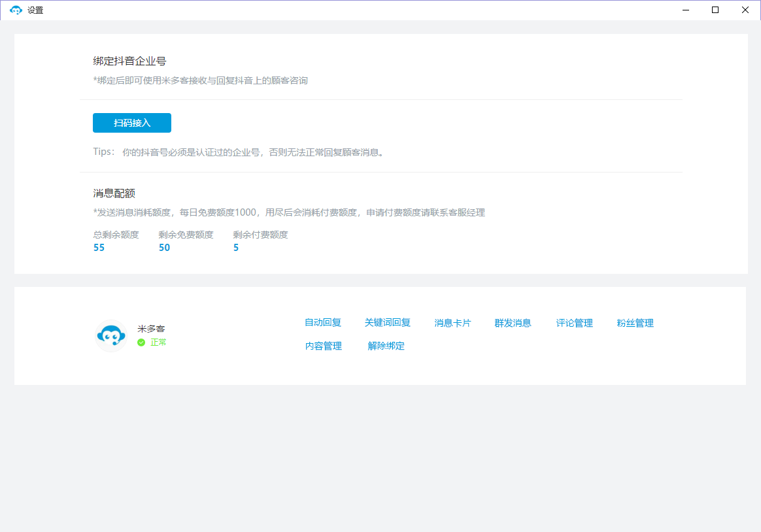Click 解除绑定 to unbind the account
761x532 pixels.
[386, 346]
